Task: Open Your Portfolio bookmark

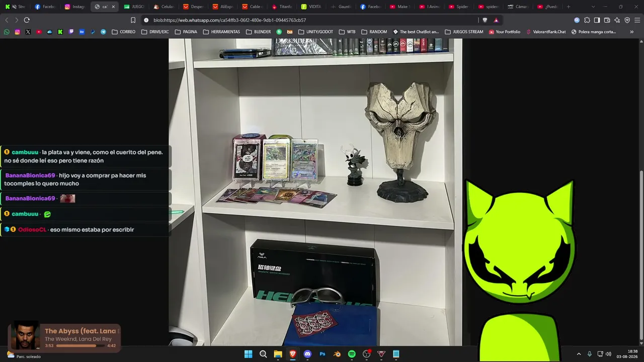Action: point(505,32)
